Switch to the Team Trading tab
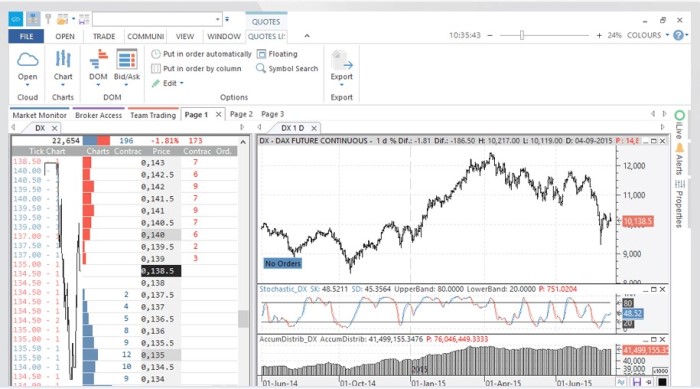Screen dimensions: 700x389 tap(153, 115)
